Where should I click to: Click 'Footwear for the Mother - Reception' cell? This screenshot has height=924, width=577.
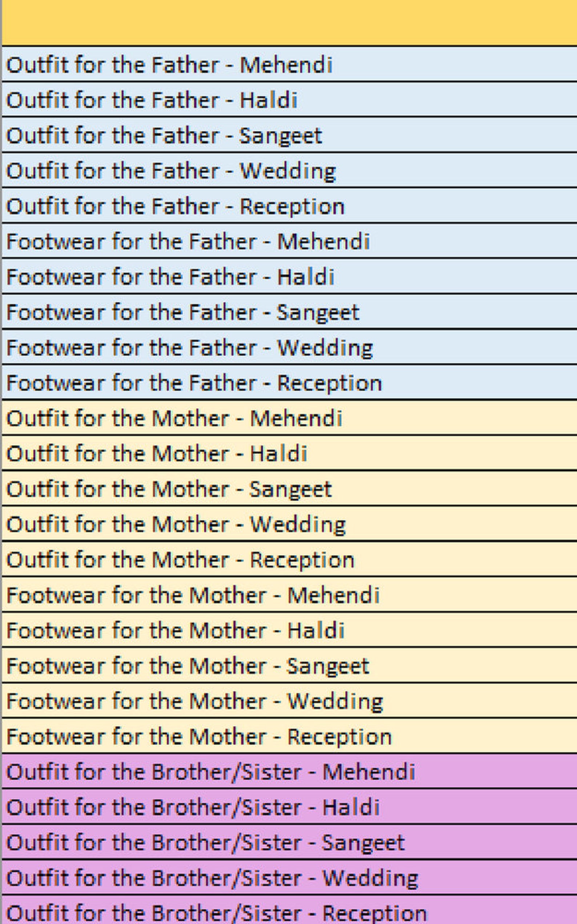click(x=289, y=736)
